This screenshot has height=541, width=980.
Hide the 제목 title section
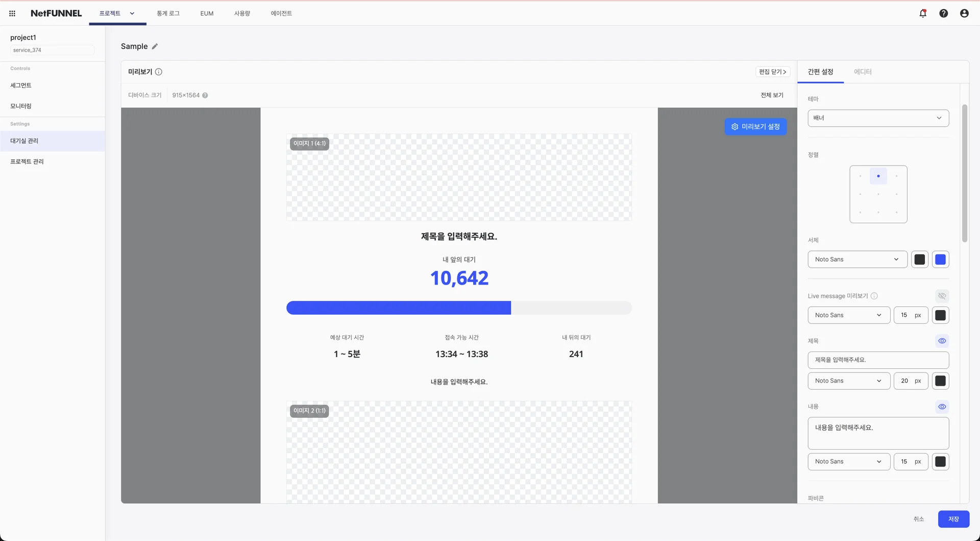(942, 341)
